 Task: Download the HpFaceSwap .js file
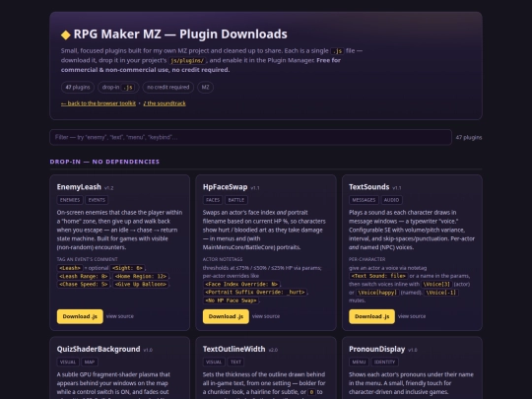[226, 316]
